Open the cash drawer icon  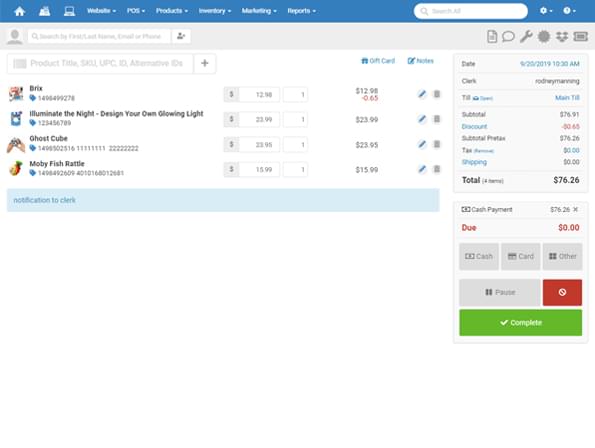pyautogui.click(x=581, y=36)
